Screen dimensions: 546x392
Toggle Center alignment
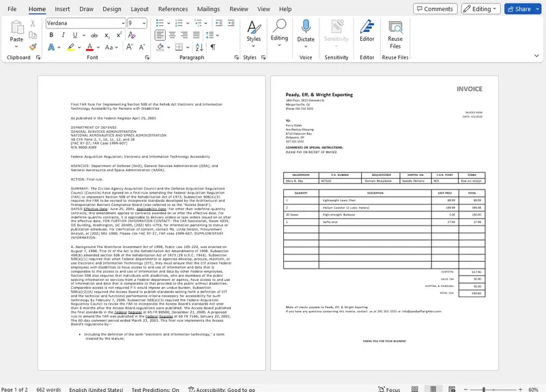[x=172, y=35]
